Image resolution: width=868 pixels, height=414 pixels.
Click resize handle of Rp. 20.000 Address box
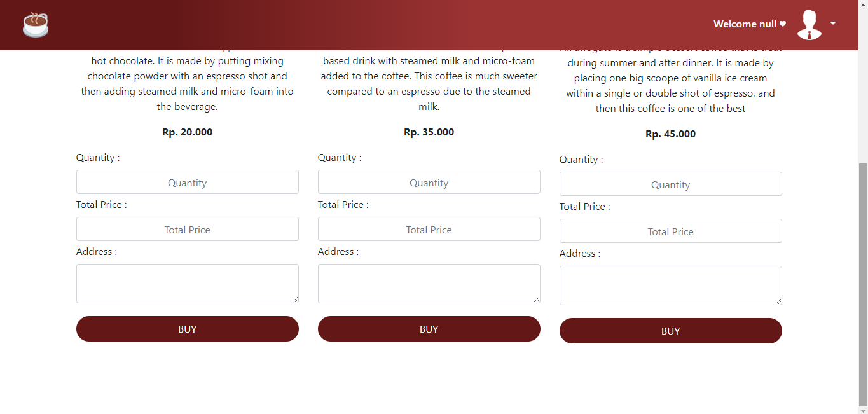295,300
